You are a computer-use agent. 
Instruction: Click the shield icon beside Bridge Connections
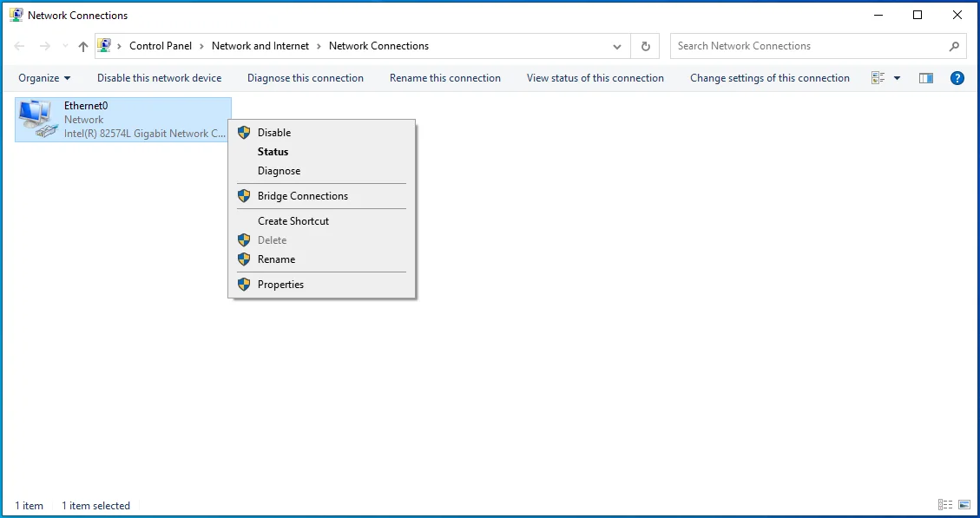point(245,196)
